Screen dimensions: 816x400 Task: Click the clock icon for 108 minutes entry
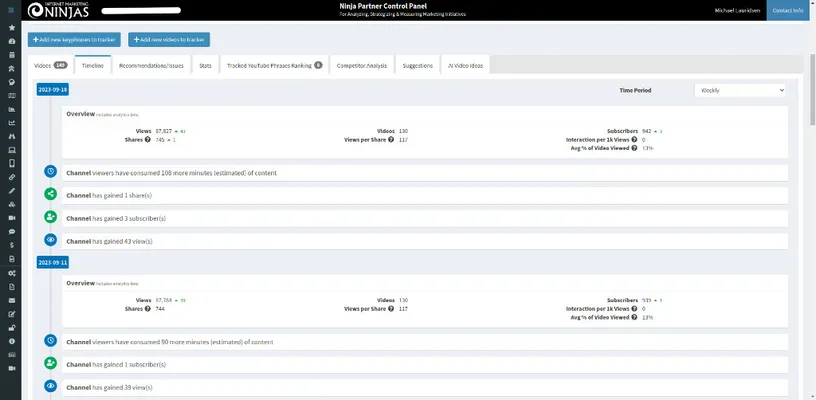coord(51,172)
